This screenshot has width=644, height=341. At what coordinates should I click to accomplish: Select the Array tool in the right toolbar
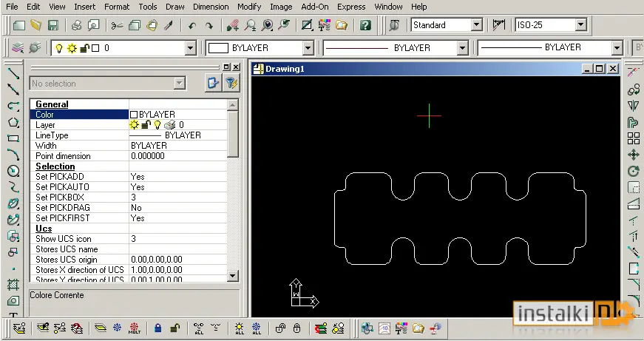point(634,138)
